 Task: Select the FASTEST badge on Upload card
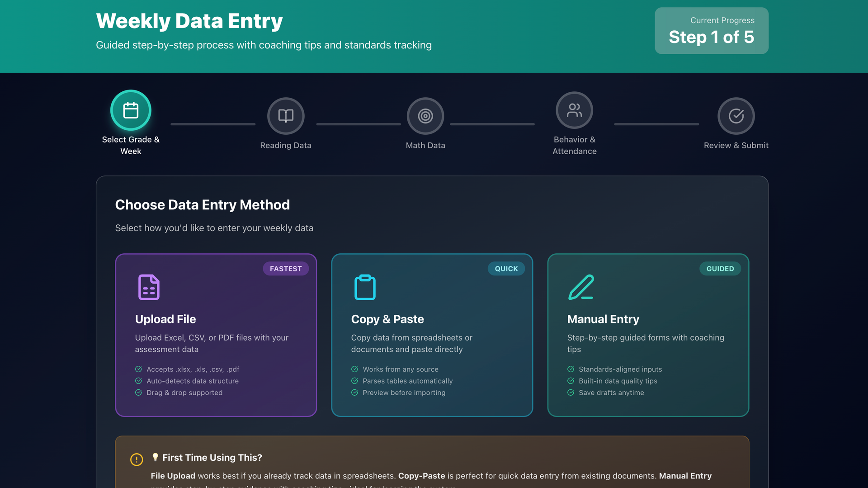pos(286,269)
